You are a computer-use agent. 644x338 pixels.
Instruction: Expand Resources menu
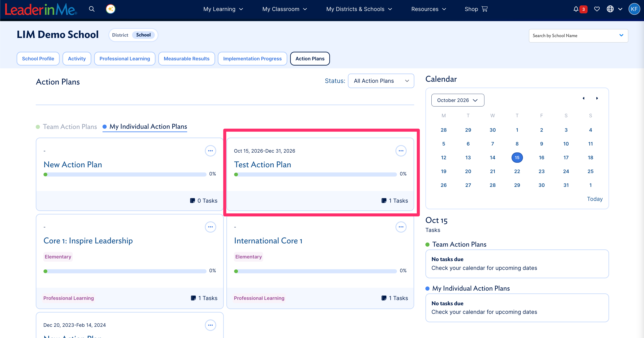point(428,9)
